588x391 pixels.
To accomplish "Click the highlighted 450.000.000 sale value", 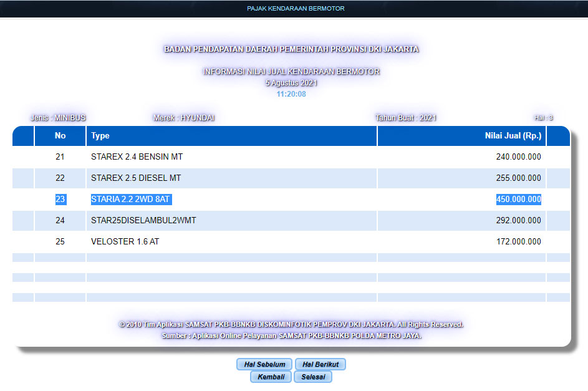I will pyautogui.click(x=519, y=199).
